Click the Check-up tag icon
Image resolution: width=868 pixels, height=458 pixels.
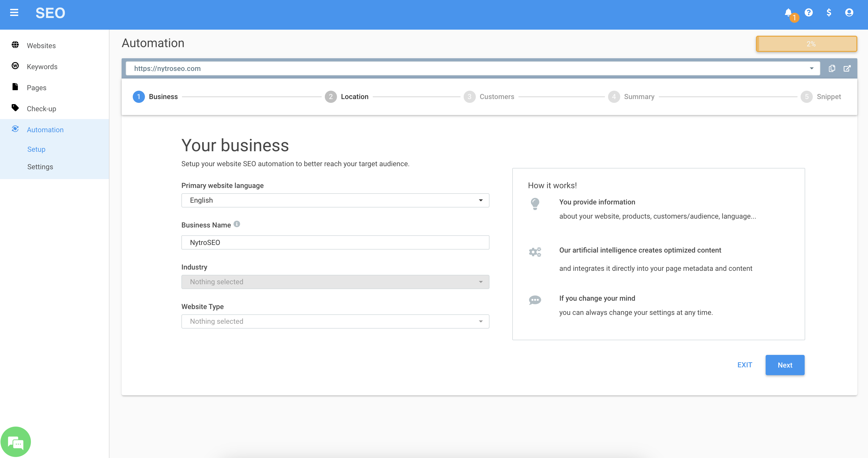[15, 108]
